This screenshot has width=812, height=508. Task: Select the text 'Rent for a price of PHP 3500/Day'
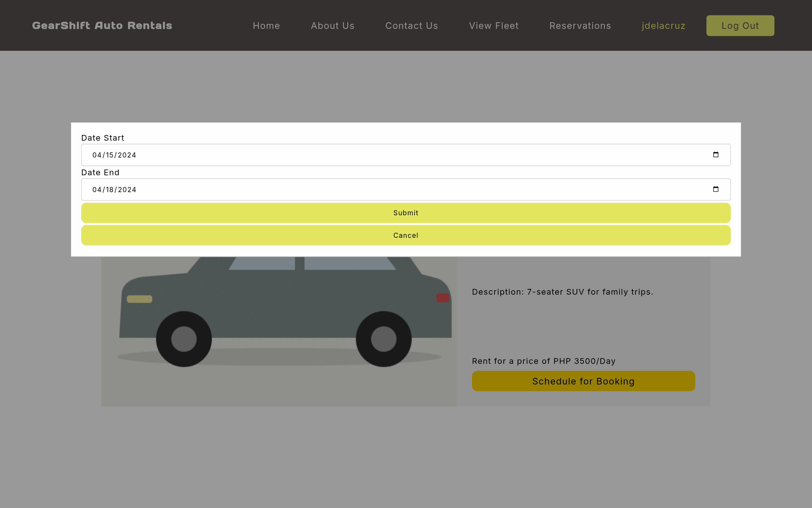pos(544,361)
